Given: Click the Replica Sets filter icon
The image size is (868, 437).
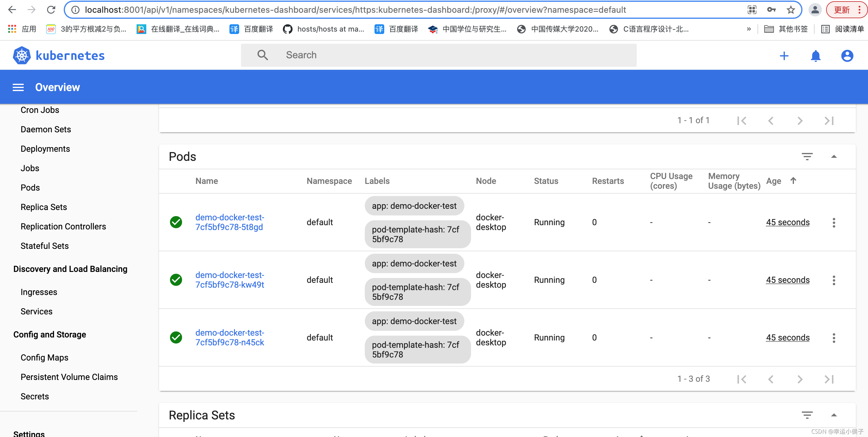Looking at the screenshot, I should tap(807, 415).
